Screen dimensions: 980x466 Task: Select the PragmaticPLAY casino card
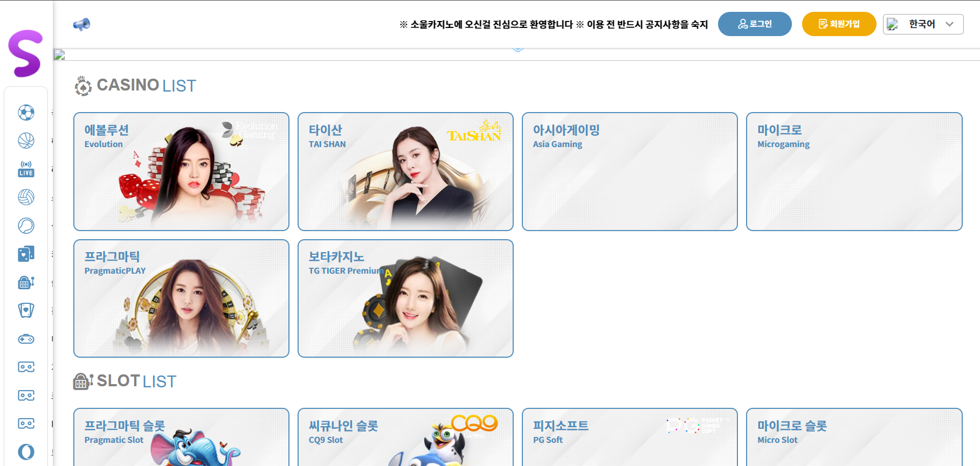pos(181,298)
